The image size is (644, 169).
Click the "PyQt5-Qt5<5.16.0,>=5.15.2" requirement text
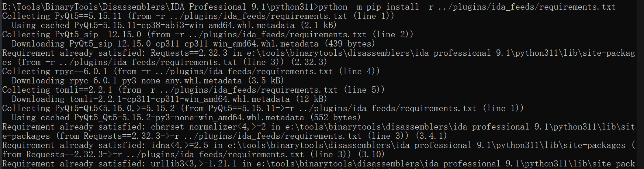(115, 108)
